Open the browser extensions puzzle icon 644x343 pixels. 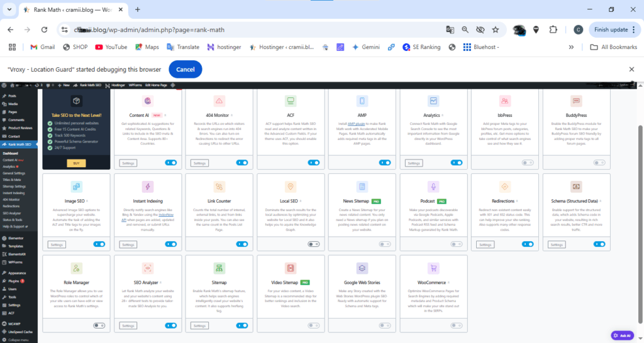click(553, 30)
